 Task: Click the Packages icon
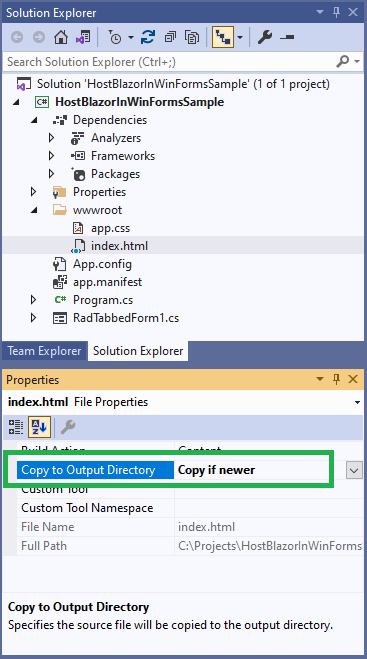tap(78, 174)
